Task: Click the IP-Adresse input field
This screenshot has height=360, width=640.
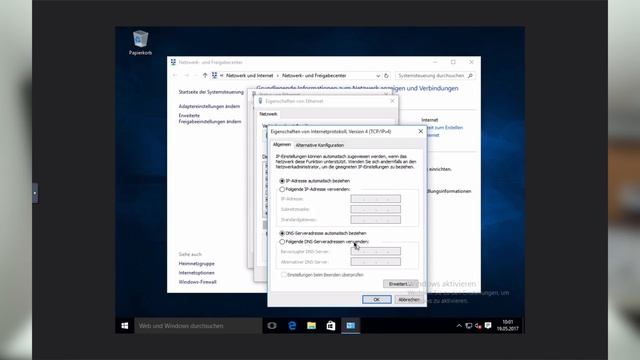Action: pyautogui.click(x=376, y=199)
